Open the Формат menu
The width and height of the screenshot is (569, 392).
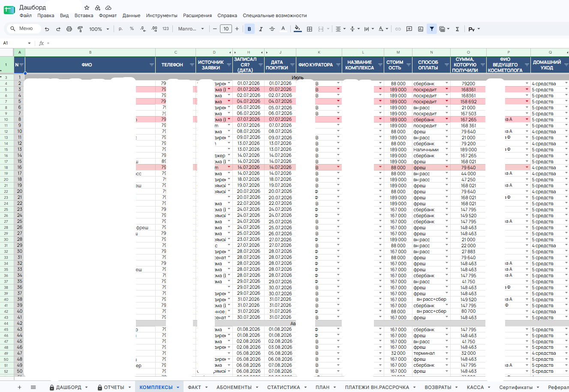tap(108, 15)
